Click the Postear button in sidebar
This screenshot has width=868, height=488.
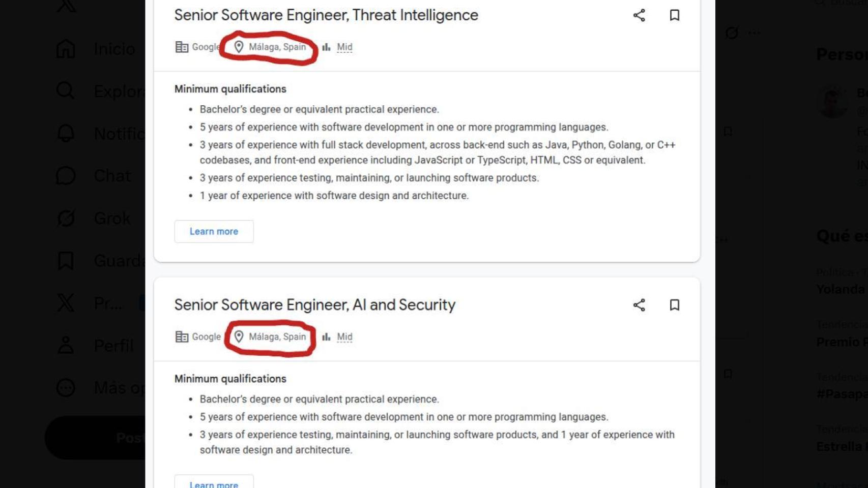(97, 438)
